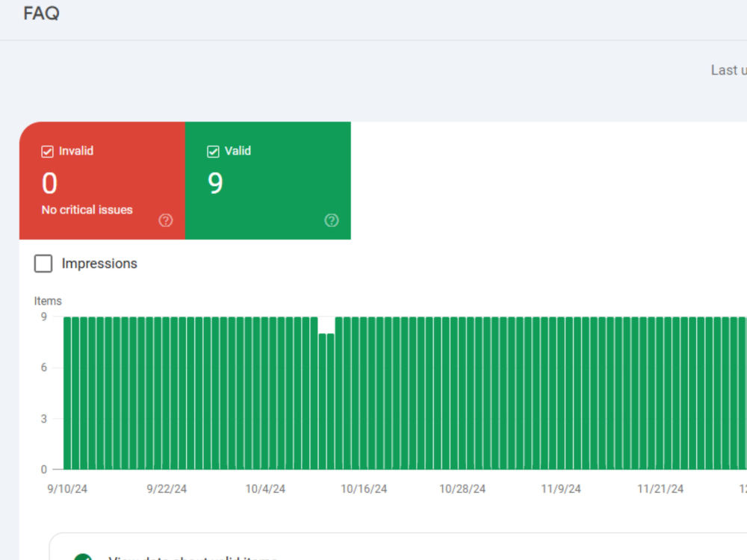
Task: Open help icon on Invalid card
Action: tap(166, 220)
